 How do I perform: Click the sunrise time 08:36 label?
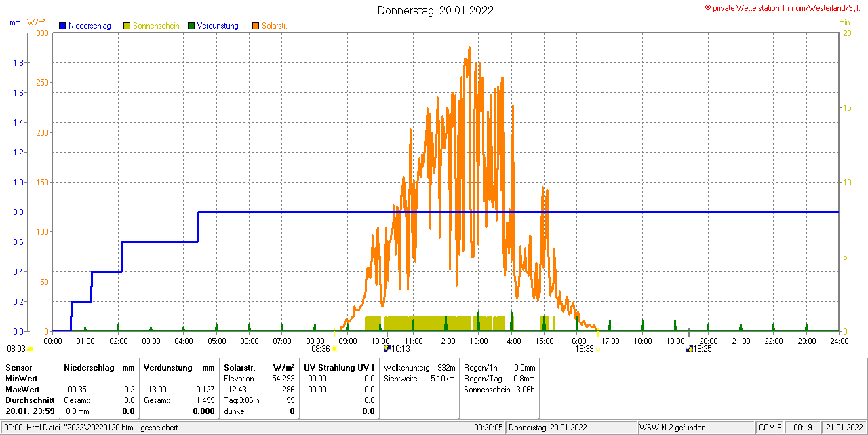click(x=321, y=349)
